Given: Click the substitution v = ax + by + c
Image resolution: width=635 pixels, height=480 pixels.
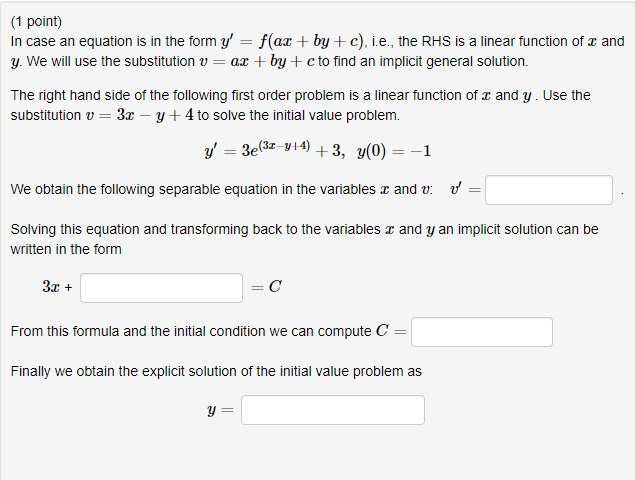Looking at the screenshot, I should click(x=257, y=61).
